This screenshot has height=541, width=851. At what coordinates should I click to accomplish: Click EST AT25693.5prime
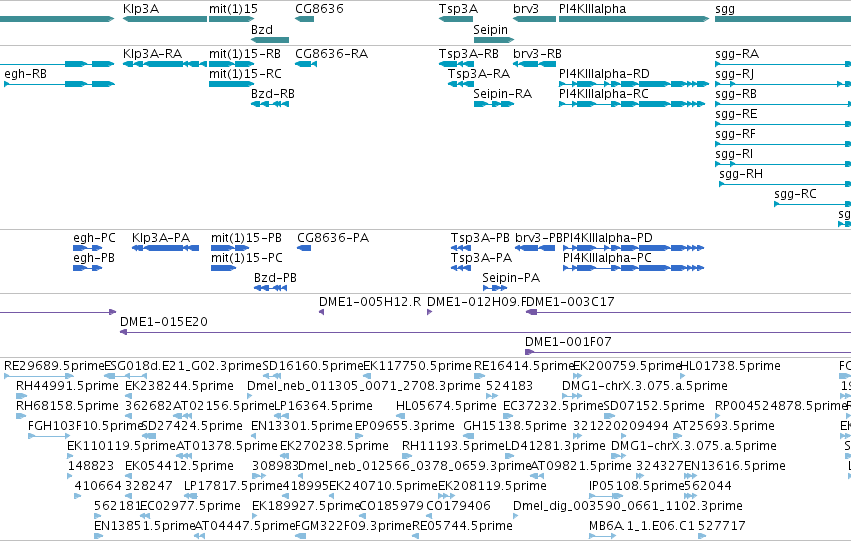tap(678, 436)
